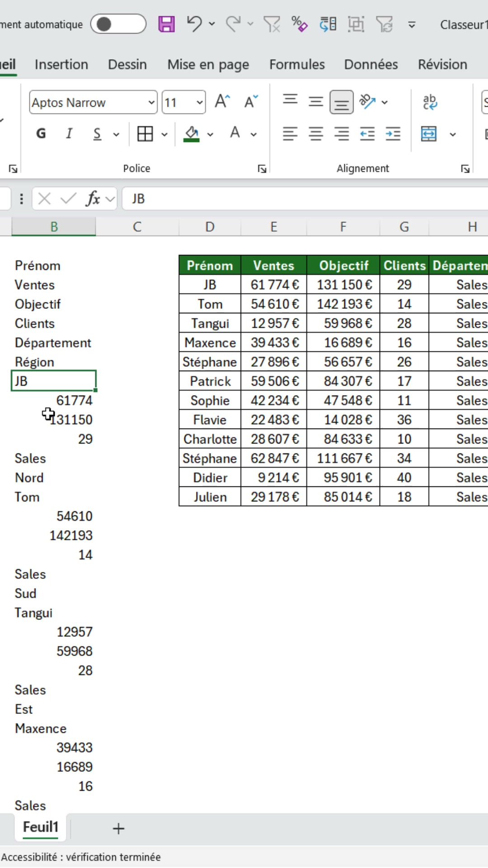This screenshot has width=488, height=868.
Task: Confirm the formula bar entry
Action: (68, 198)
